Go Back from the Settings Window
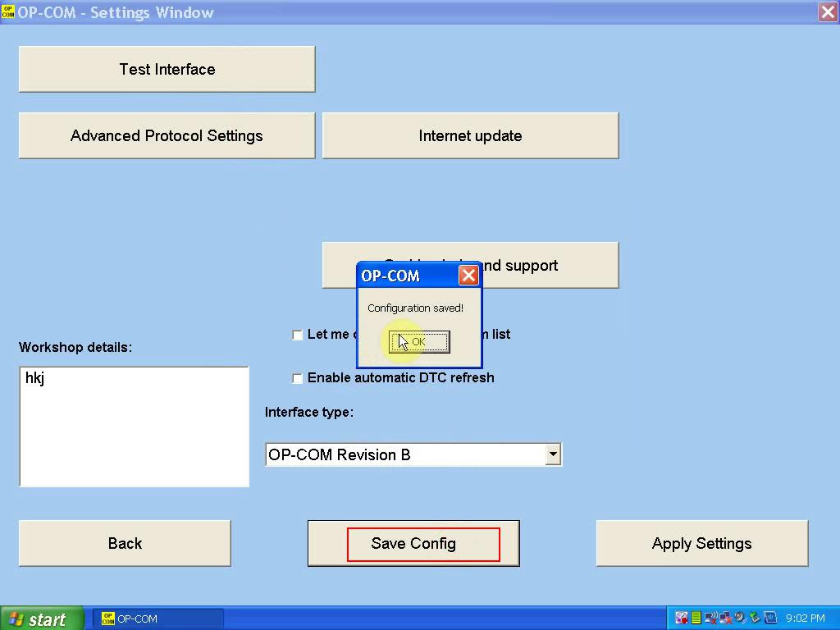Screen dimensions: 840x630 pos(125,543)
